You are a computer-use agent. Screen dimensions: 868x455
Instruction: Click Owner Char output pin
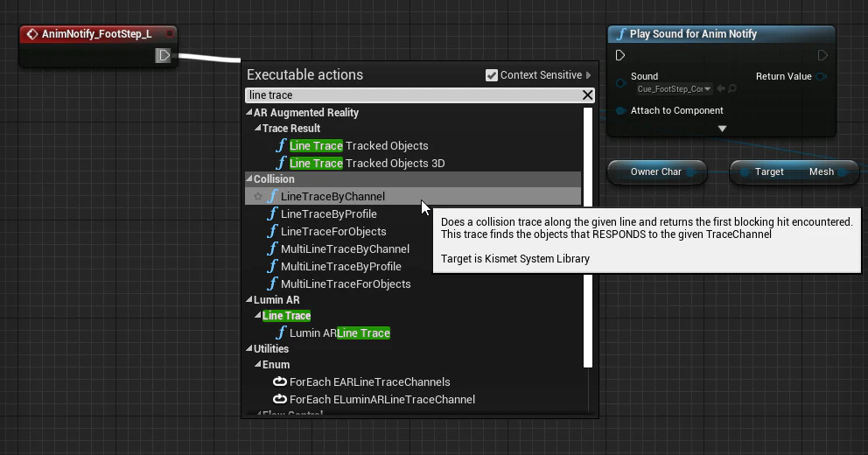pos(691,172)
